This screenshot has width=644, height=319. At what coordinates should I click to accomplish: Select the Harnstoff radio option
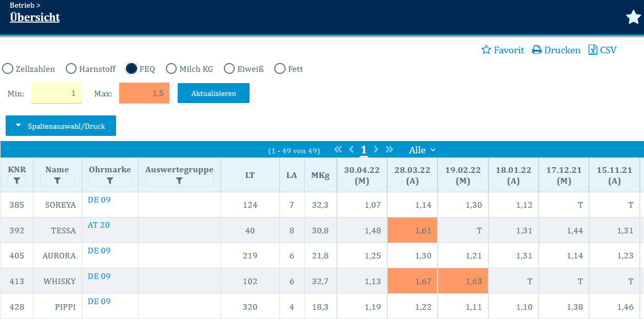coord(71,69)
